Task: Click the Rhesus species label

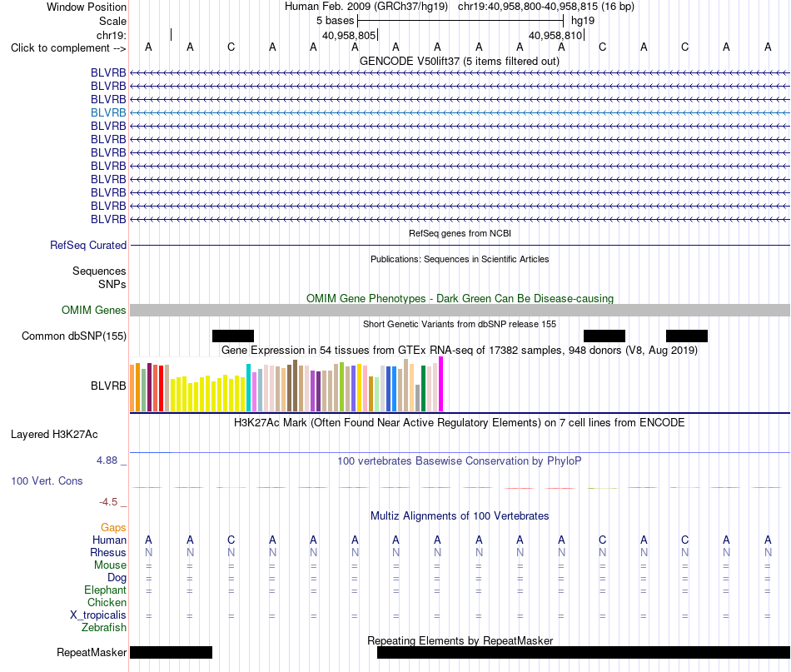Action: (x=108, y=553)
